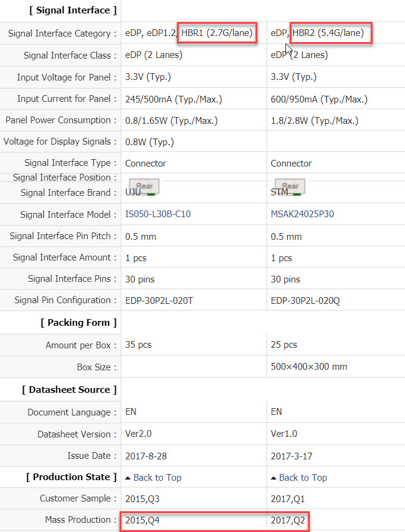This screenshot has height=532, width=405.
Task: Click the 2015,Q4 mass production cell
Action: [x=142, y=520]
